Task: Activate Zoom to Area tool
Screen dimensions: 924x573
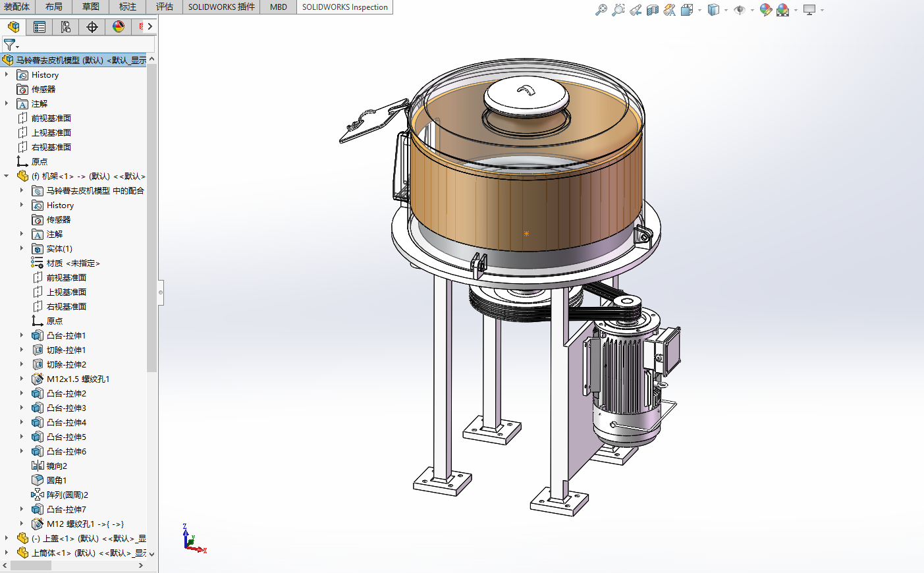Action: pos(618,10)
